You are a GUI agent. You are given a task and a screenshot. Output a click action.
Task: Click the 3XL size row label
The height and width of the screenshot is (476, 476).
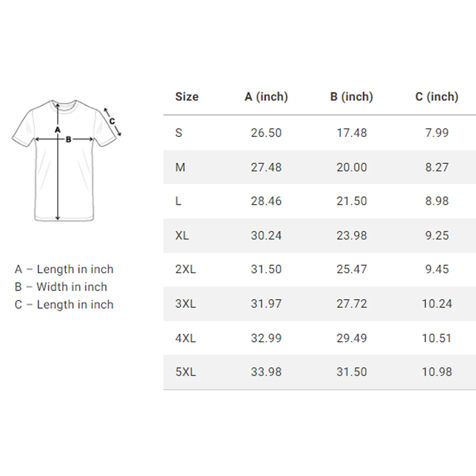coord(185,304)
